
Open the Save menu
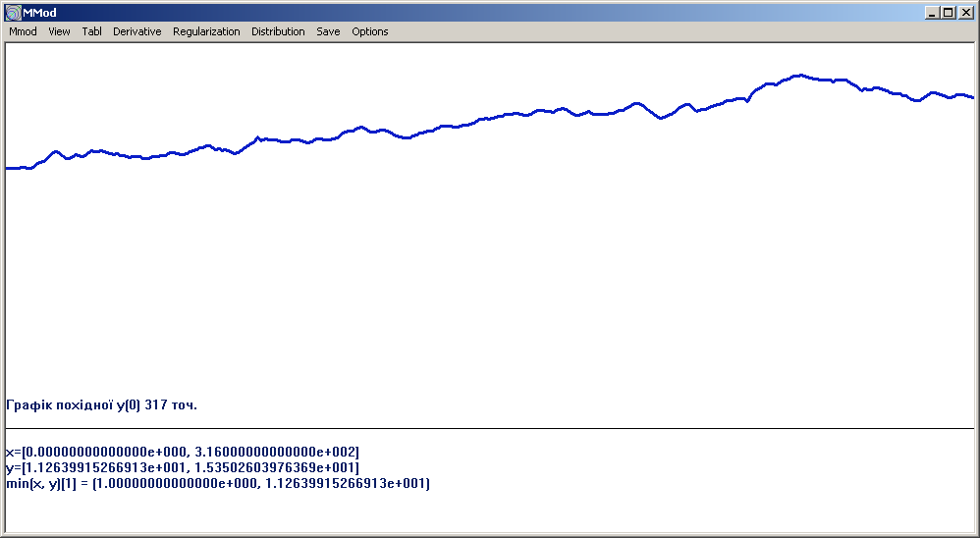point(328,31)
